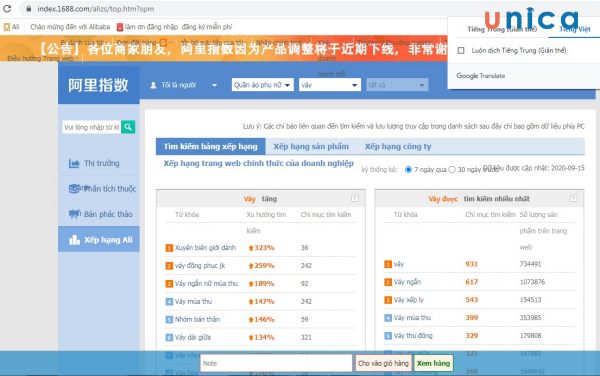Screen dimensions: 600x376
Task: Click the user icon beside Tôi là người
Action: tap(153, 85)
